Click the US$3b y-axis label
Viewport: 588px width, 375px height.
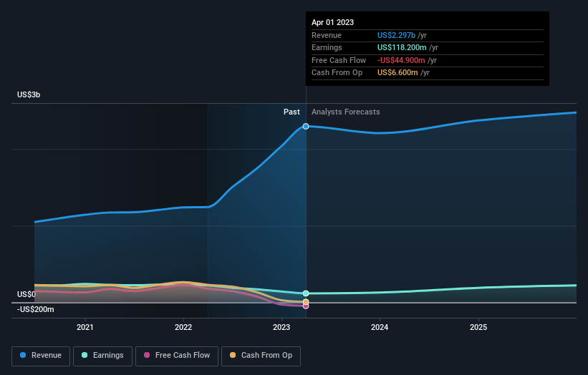pos(29,95)
